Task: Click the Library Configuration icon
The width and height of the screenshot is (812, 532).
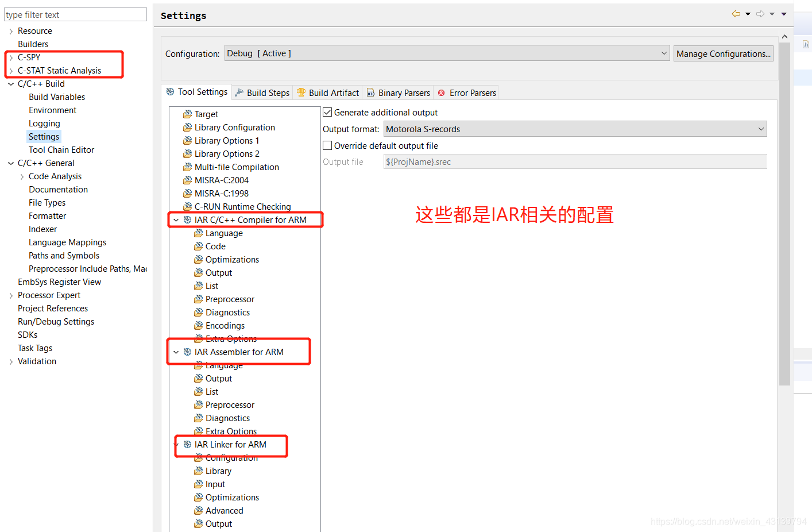Action: (x=187, y=128)
